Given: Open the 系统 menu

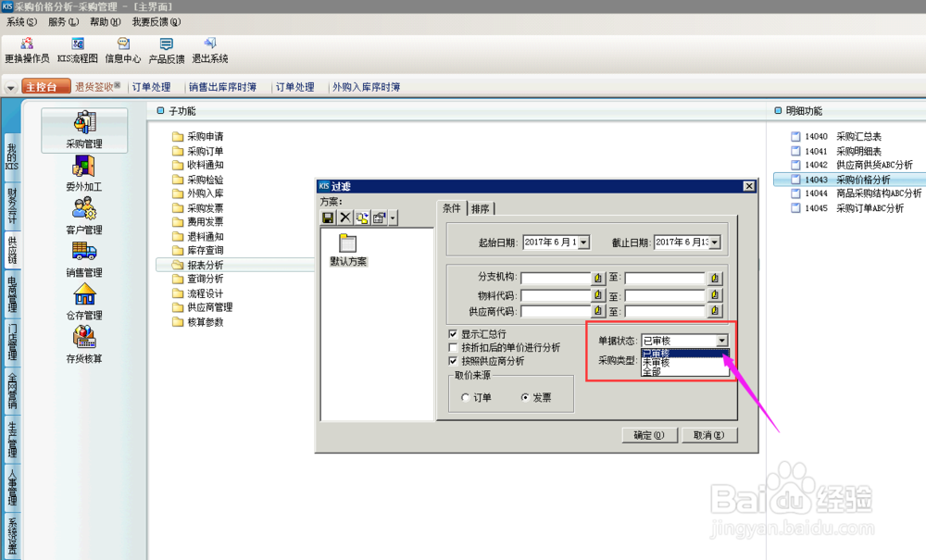Looking at the screenshot, I should point(22,22).
